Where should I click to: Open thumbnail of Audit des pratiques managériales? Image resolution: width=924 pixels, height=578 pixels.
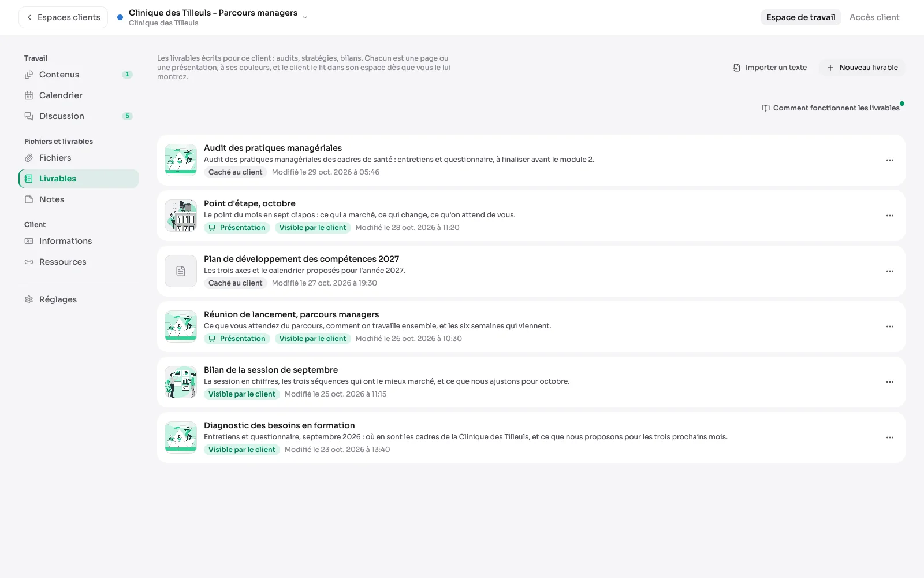(181, 160)
